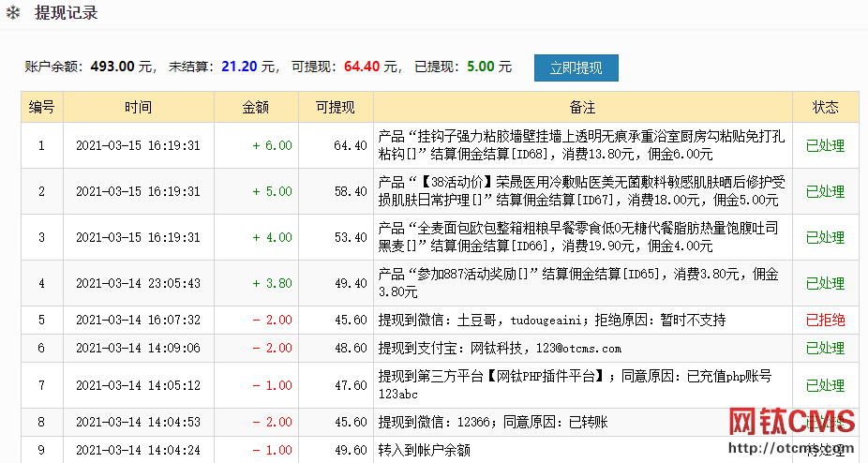Viewport: 868px width, 463px height.
Task: Click the 时间 column header
Action: tap(139, 107)
